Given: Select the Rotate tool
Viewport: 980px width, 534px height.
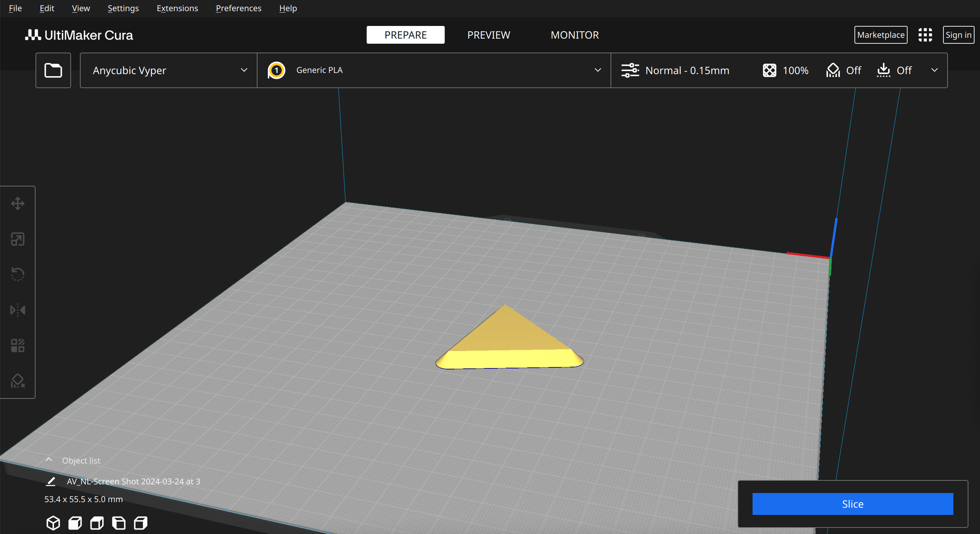Looking at the screenshot, I should (18, 274).
